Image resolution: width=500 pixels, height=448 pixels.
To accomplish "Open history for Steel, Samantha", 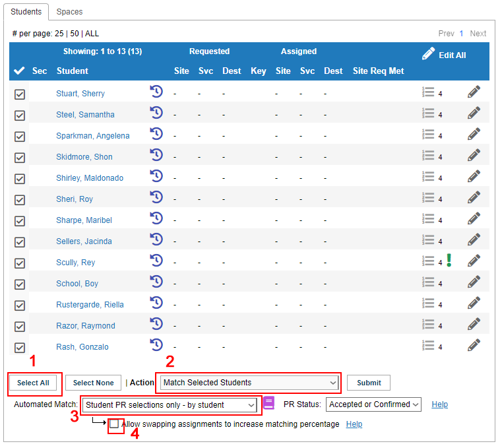I will coord(156,113).
